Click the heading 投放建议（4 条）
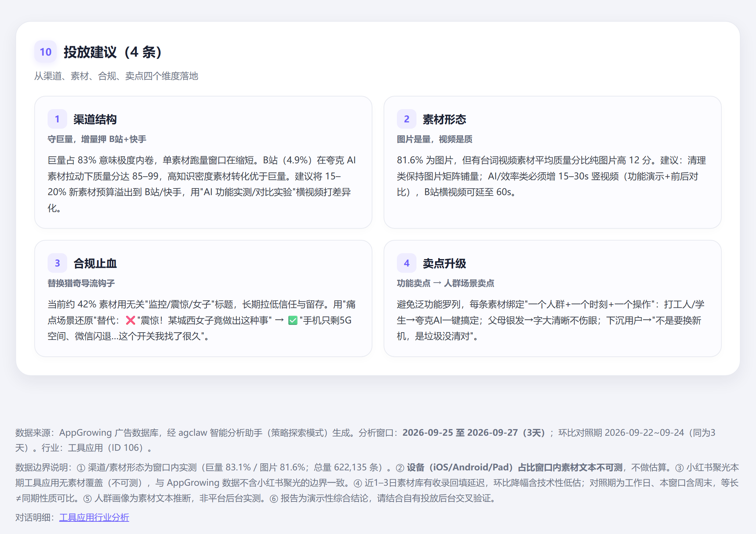 pos(113,52)
